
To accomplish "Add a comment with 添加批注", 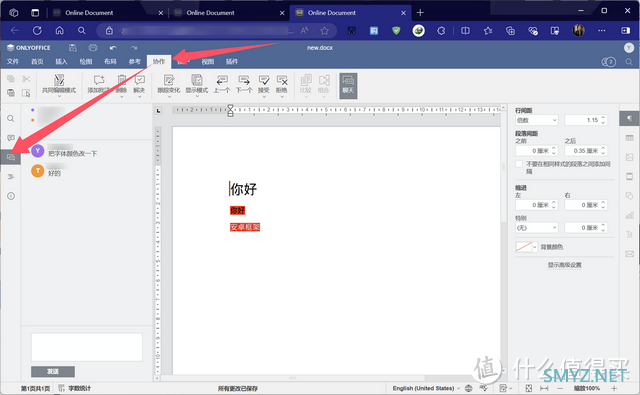I will point(98,84).
